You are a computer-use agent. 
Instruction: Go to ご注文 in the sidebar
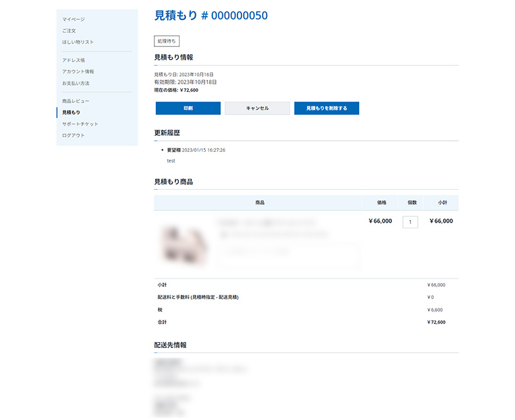click(69, 31)
